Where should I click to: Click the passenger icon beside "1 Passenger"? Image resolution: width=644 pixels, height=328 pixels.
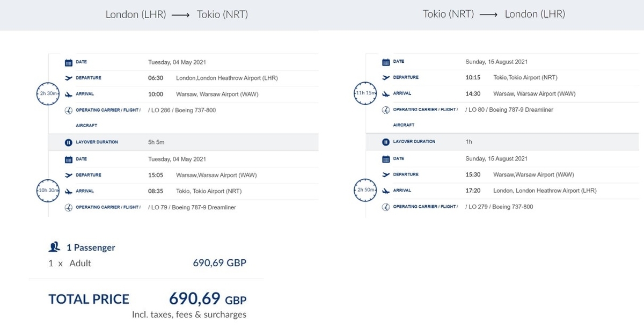tap(54, 247)
